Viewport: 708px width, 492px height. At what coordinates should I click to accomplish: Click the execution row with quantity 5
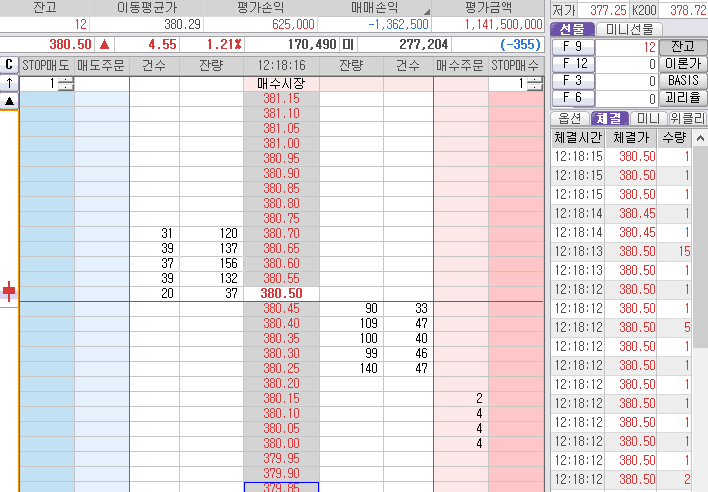[x=621, y=327]
